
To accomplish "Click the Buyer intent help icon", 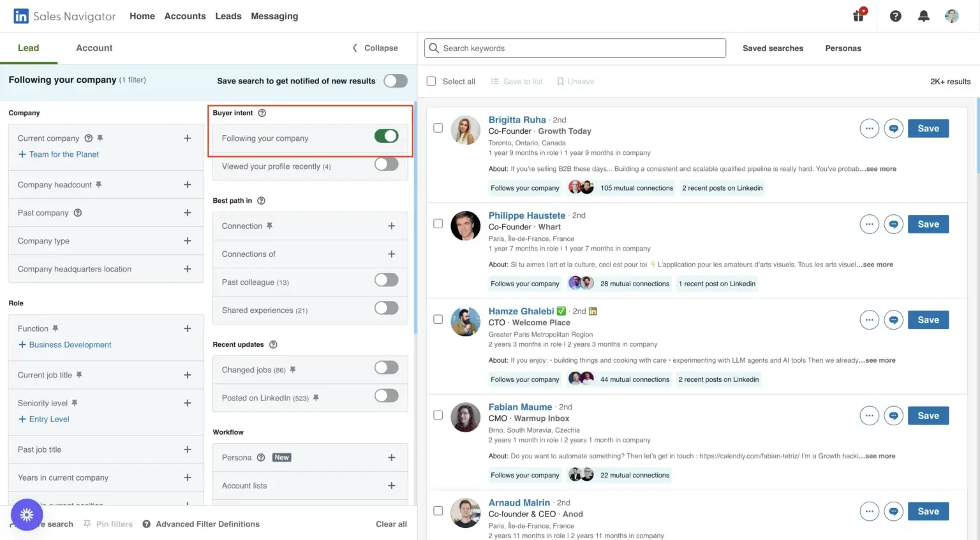I will tap(262, 113).
